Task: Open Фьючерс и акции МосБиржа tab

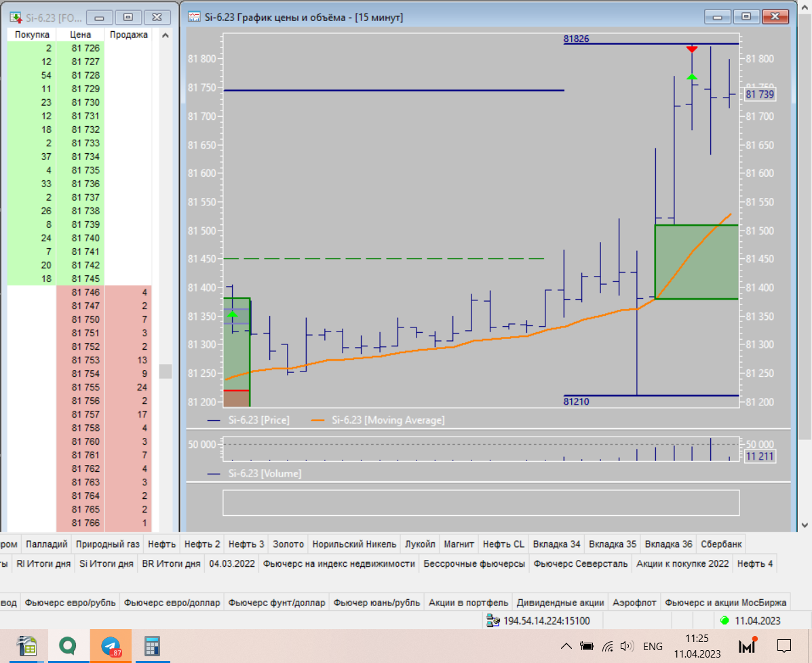Action: (726, 603)
